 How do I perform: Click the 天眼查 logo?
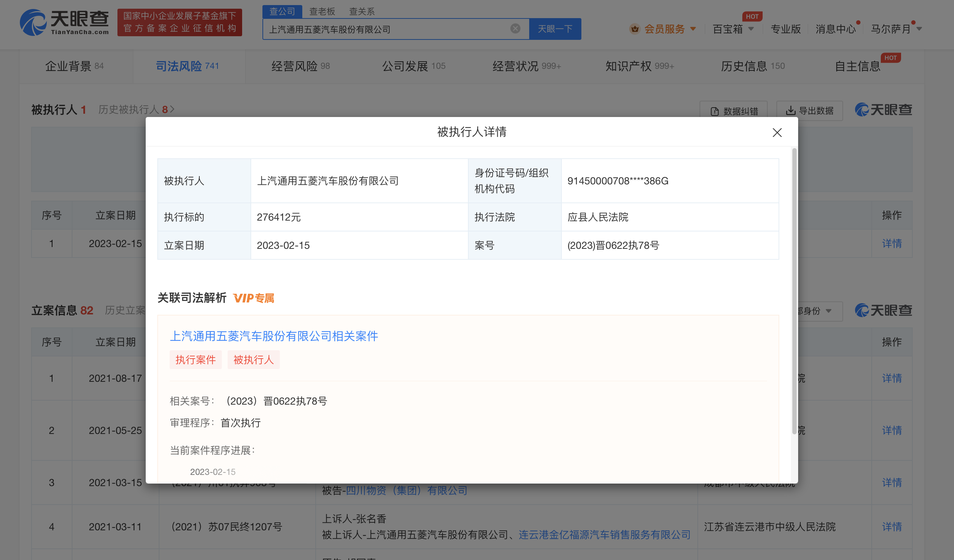click(x=65, y=22)
